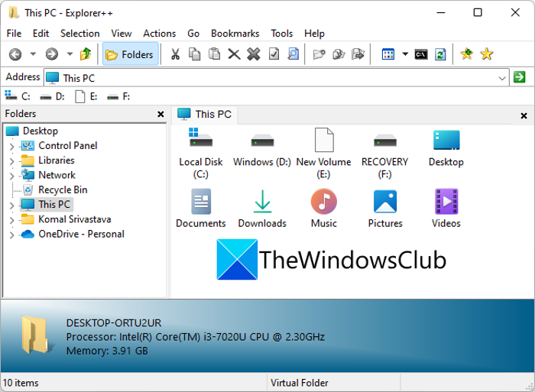This screenshot has width=535, height=392.
Task: Close the This PC tab
Action: (x=524, y=116)
